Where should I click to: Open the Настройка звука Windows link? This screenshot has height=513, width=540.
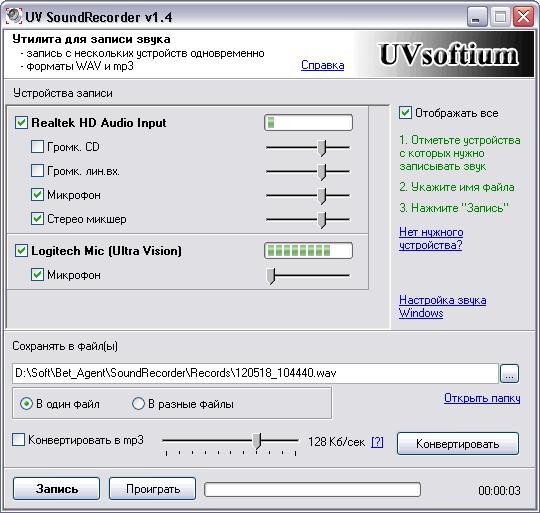click(x=443, y=306)
